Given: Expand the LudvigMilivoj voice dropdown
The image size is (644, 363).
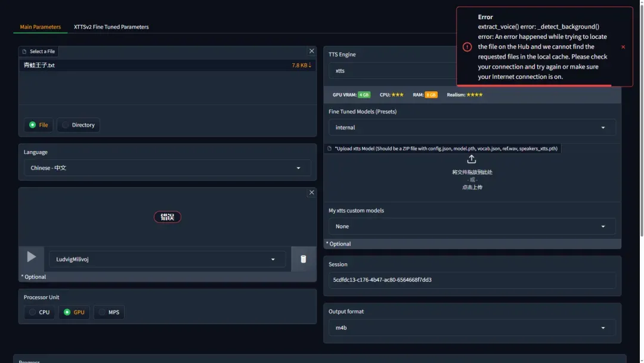Looking at the screenshot, I should coord(167,259).
